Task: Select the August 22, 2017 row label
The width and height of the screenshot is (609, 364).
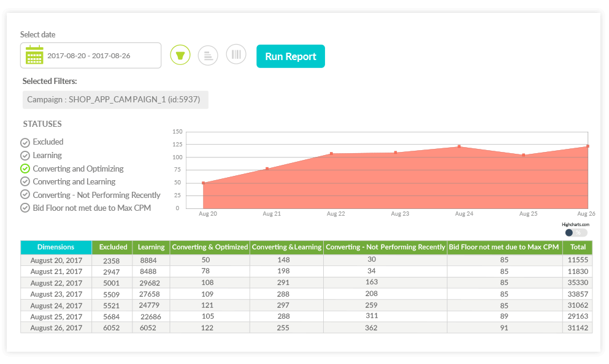Action: pos(56,283)
